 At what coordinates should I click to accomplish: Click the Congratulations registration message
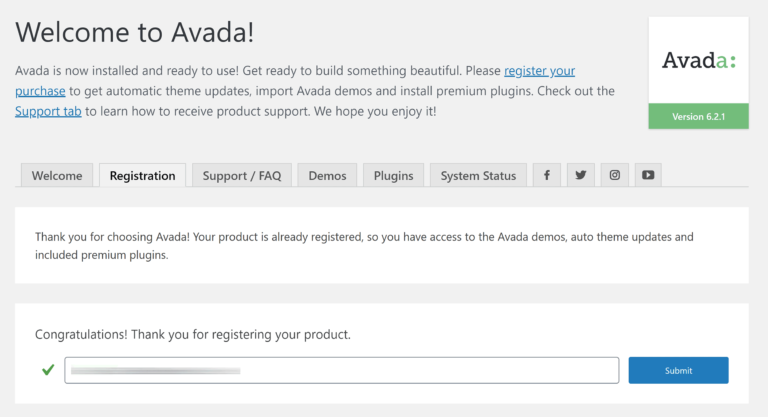(x=193, y=333)
